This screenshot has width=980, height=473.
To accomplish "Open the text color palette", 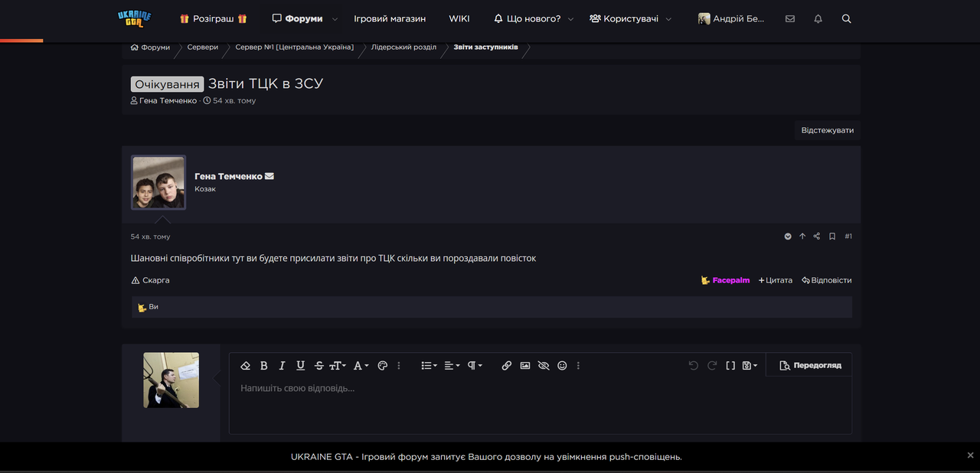I will (383, 366).
